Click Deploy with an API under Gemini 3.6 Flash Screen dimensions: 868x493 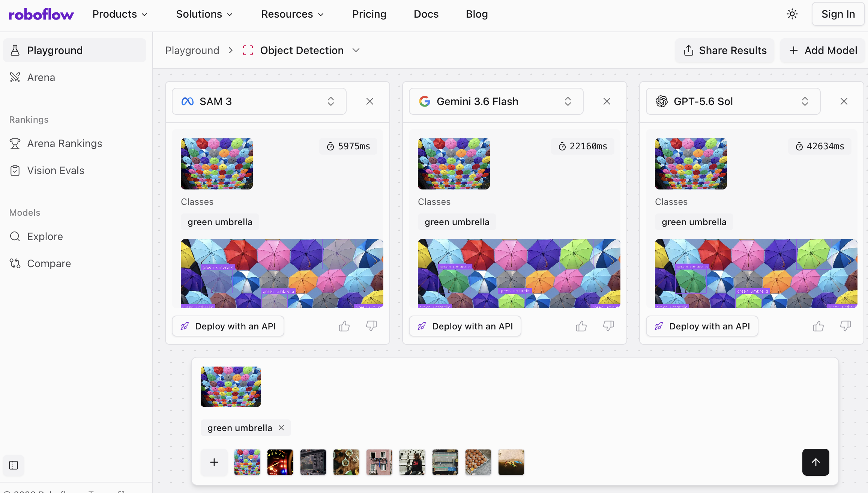point(465,326)
